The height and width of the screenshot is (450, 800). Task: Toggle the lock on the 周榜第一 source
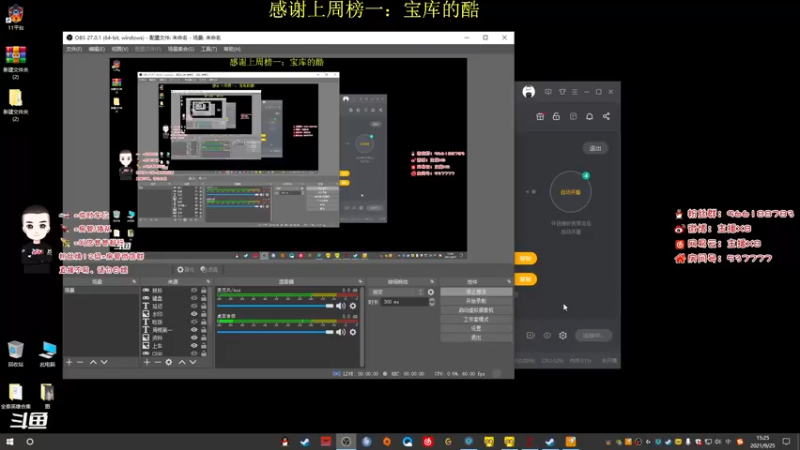pos(204,330)
